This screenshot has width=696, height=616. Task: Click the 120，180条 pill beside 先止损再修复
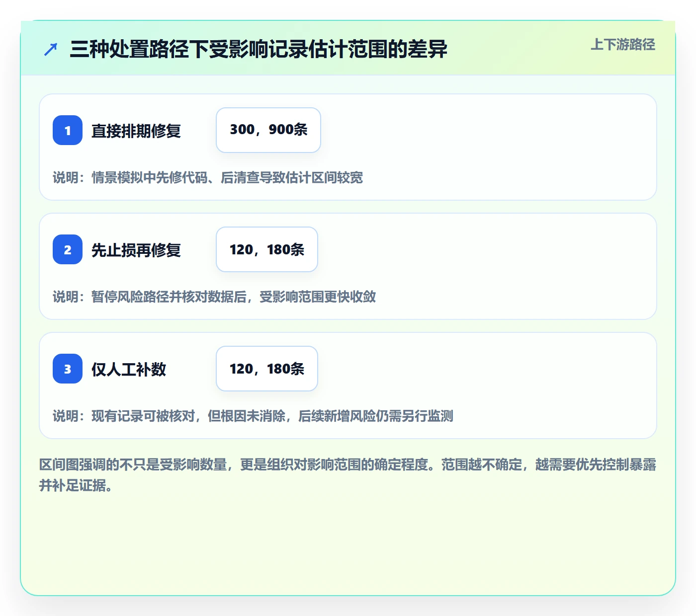[267, 249]
